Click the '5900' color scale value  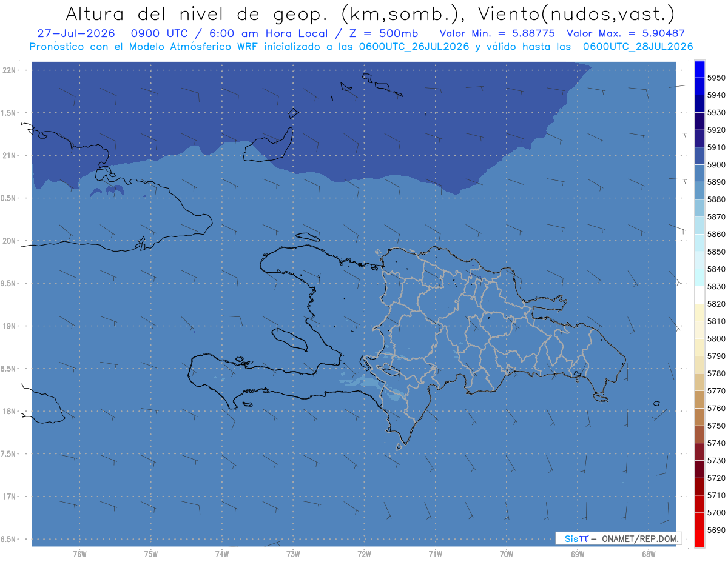click(716, 164)
